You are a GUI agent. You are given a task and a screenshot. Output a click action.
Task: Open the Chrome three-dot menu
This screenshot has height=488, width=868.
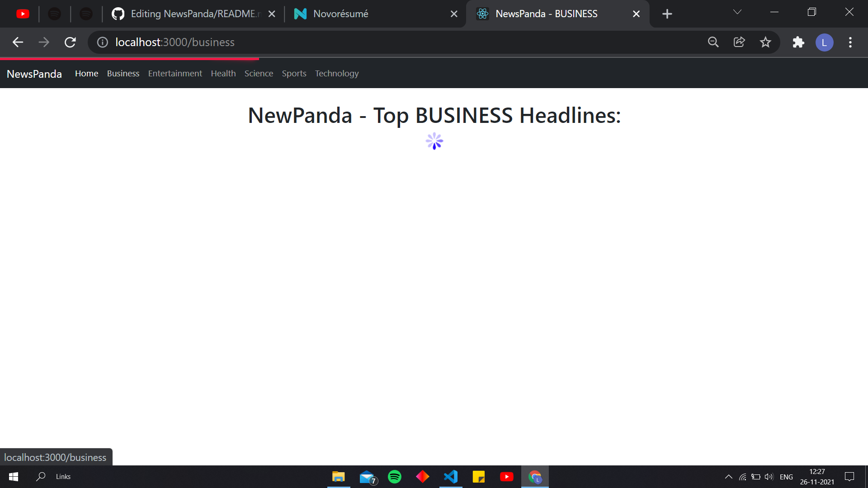pos(850,42)
